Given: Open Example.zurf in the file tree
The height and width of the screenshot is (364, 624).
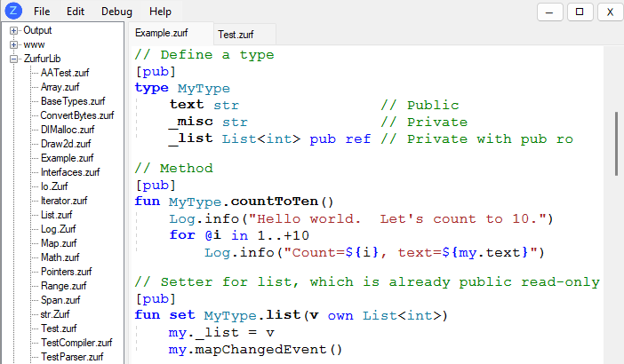Looking at the screenshot, I should pos(68,158).
